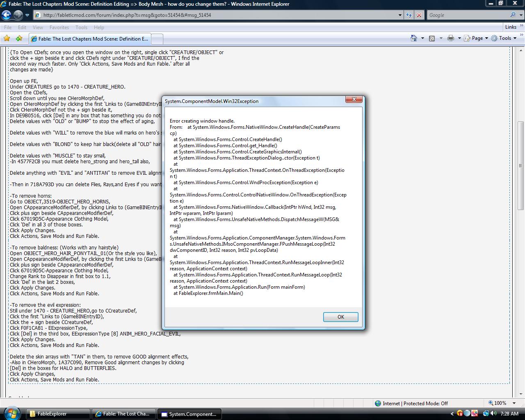Open the Favorites menu
Image resolution: width=525 pixels, height=420 pixels.
(59, 27)
